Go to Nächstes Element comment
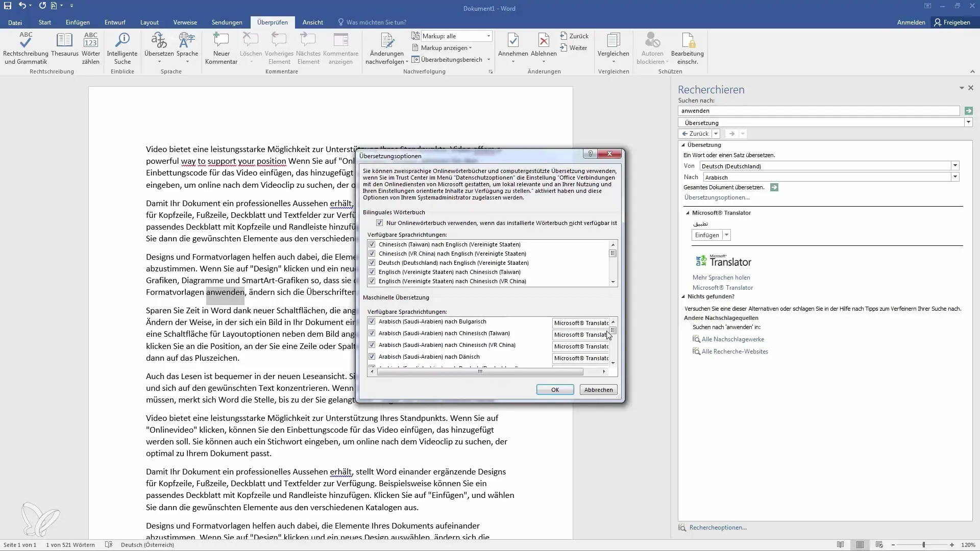The height and width of the screenshot is (551, 980). click(308, 48)
